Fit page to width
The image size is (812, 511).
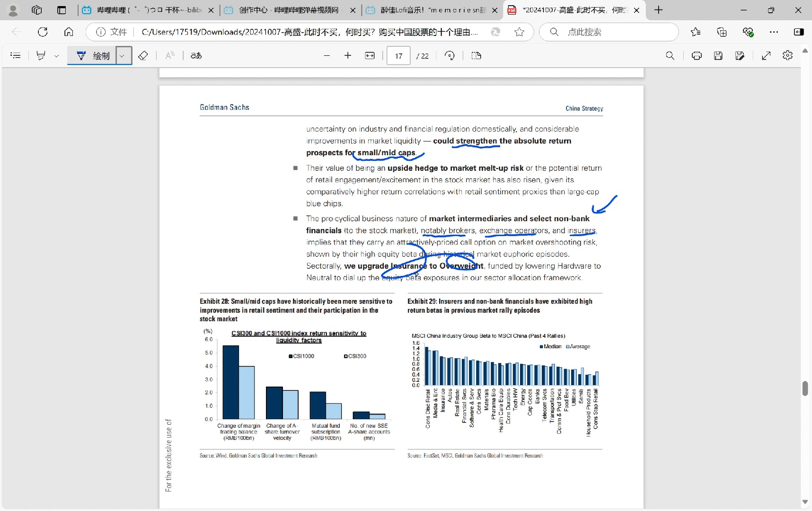point(370,56)
